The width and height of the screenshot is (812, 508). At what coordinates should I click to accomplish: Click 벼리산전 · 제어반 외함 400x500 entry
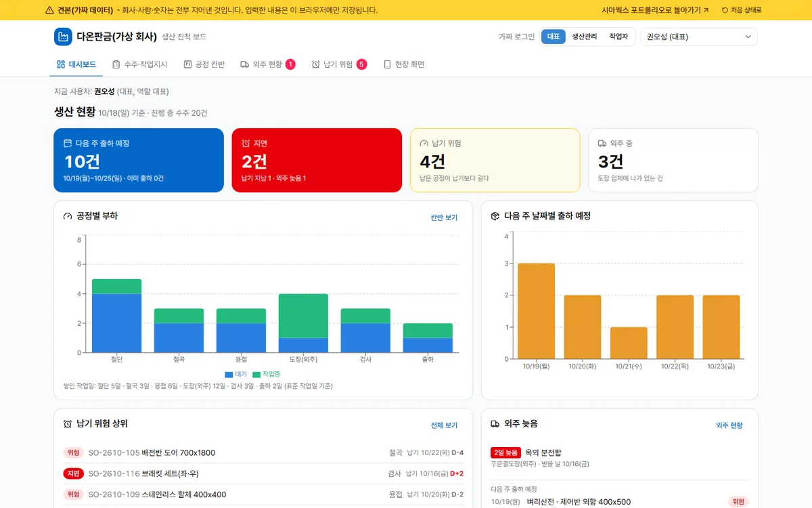(579, 502)
